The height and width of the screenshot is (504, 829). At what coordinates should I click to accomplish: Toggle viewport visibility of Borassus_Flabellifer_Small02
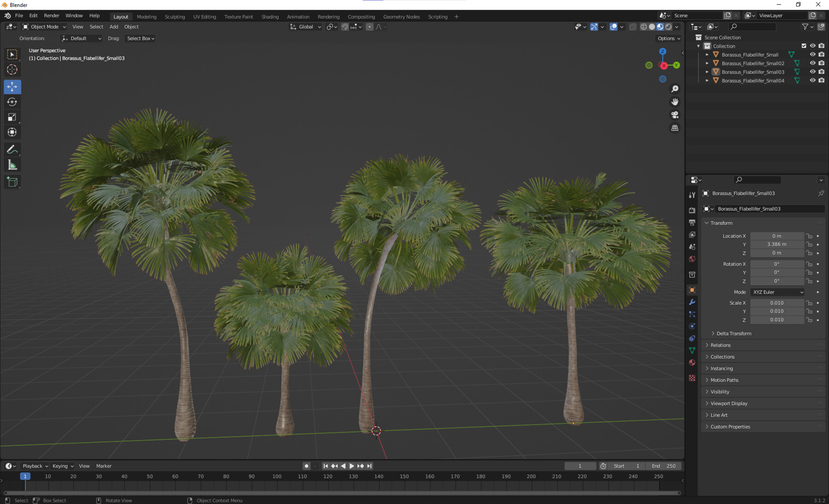[x=813, y=63]
